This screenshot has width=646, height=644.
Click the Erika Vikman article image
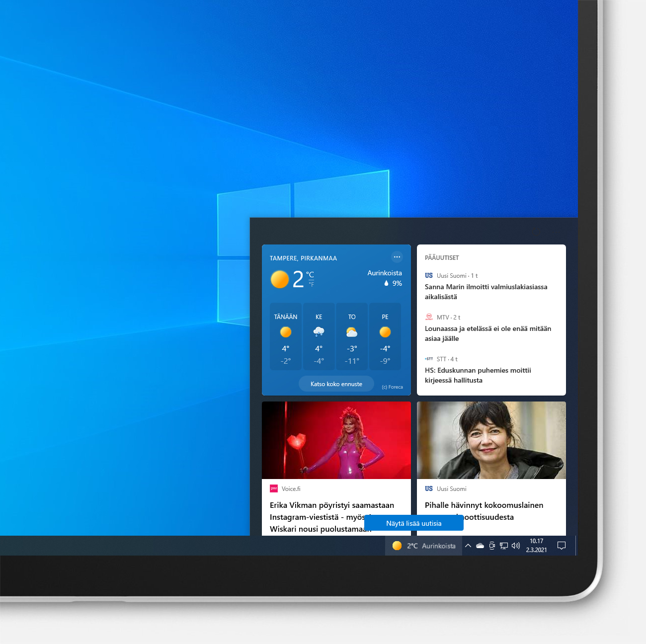(336, 440)
